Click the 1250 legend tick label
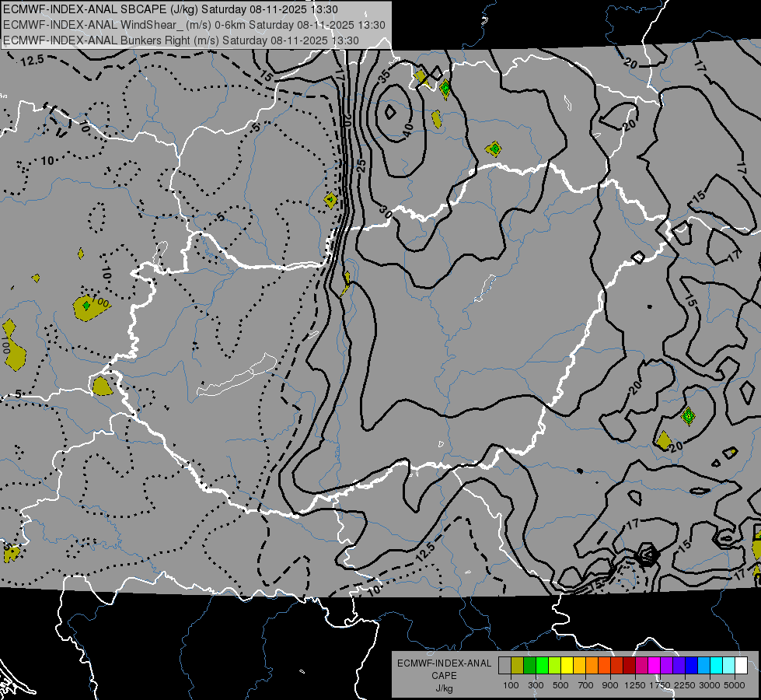 coord(635,685)
